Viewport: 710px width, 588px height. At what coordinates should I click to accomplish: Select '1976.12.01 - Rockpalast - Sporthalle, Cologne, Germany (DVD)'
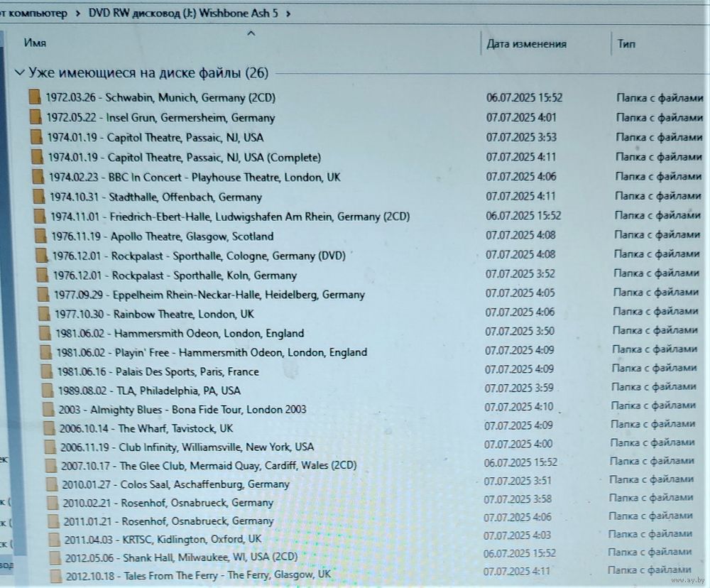(199, 256)
